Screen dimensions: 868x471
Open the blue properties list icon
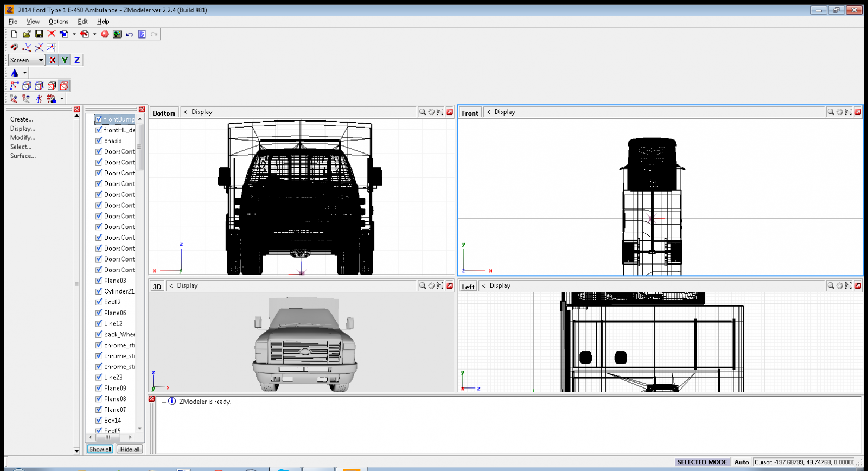point(142,34)
